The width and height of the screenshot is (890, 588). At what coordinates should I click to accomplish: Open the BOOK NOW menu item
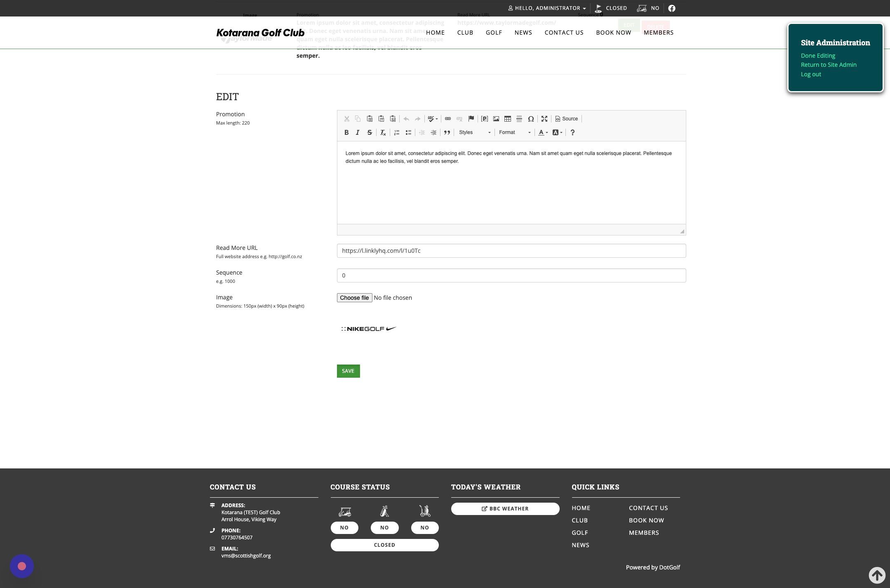(x=613, y=33)
